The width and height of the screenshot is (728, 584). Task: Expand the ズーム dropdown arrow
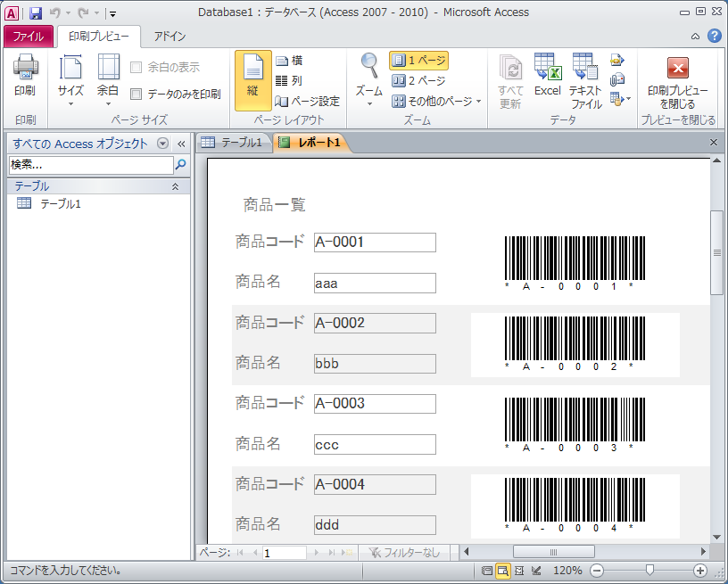(369, 104)
